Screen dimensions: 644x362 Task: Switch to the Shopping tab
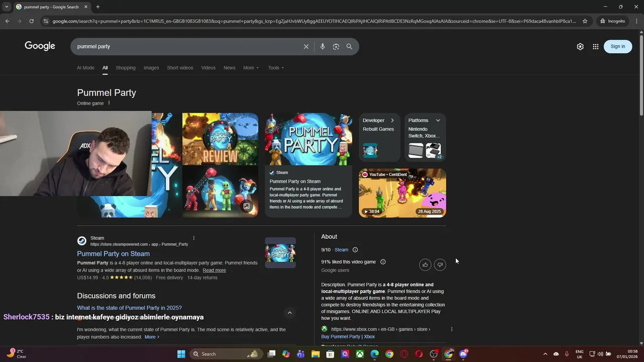click(x=125, y=68)
